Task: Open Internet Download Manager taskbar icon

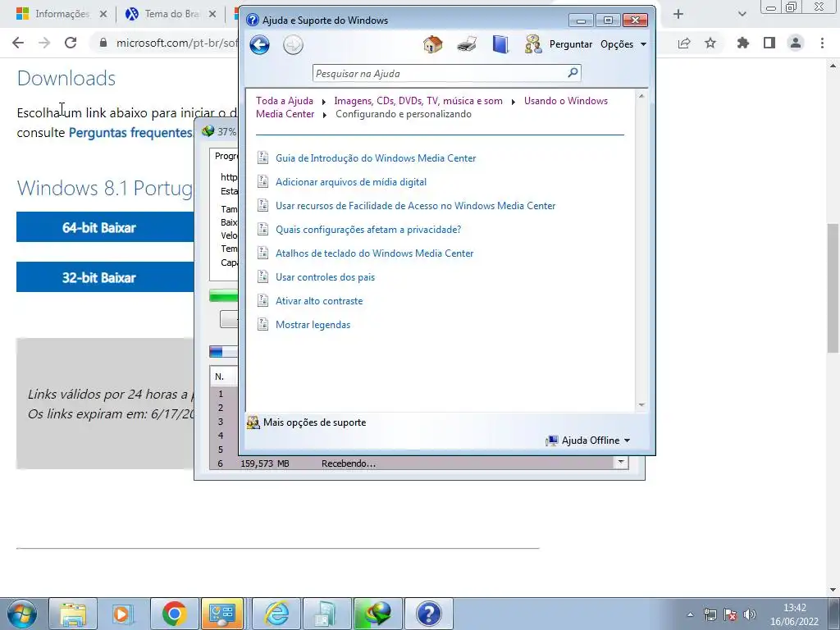Action: tap(378, 614)
